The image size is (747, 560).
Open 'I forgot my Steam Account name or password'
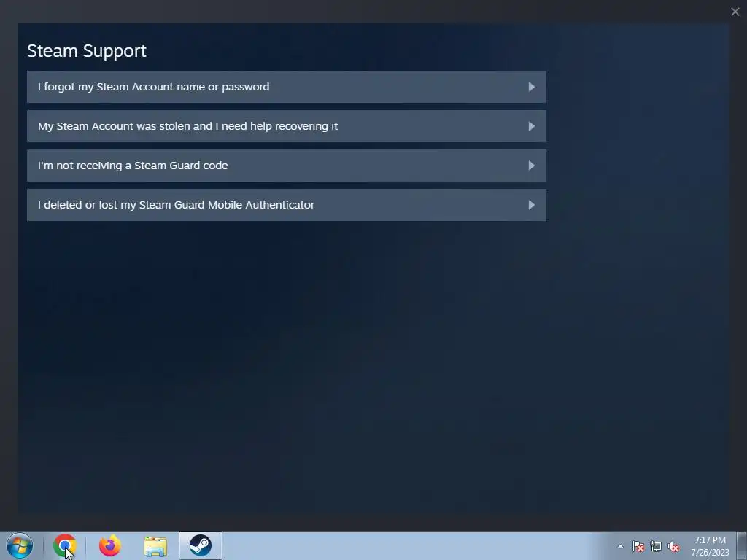point(286,87)
